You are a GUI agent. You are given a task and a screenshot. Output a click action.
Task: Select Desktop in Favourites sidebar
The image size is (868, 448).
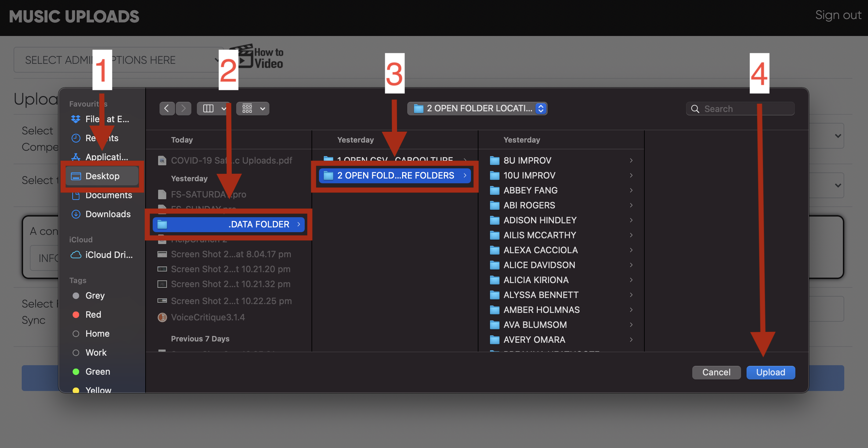coord(102,176)
